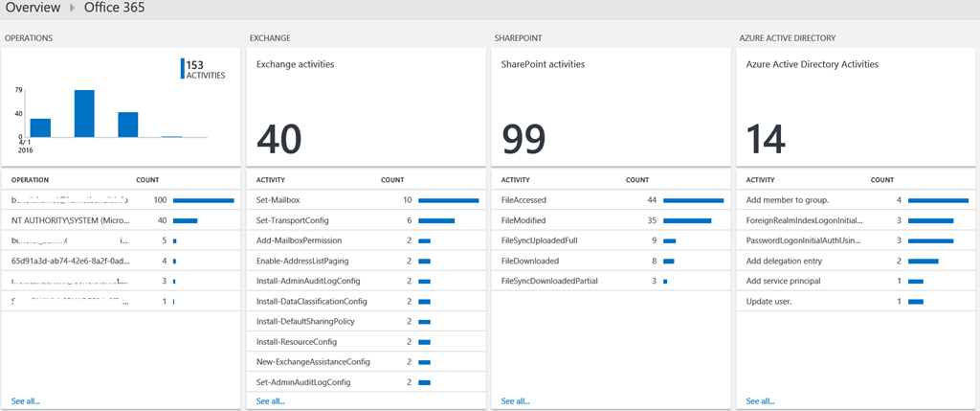Viewport: 980px width, 411px height.
Task: Click See all under Exchange list
Action: coord(271,400)
